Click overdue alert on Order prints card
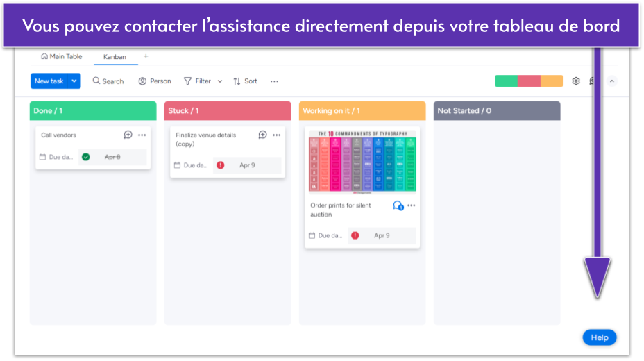 [355, 235]
